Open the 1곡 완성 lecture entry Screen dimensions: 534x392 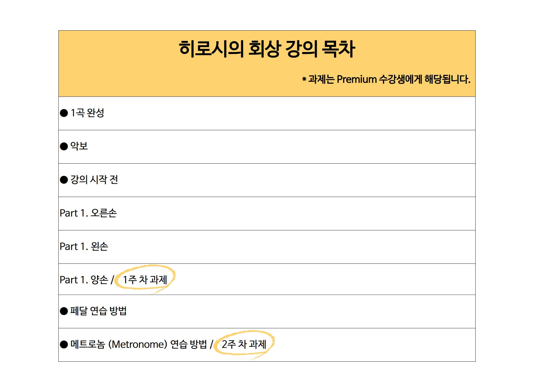[x=87, y=113]
